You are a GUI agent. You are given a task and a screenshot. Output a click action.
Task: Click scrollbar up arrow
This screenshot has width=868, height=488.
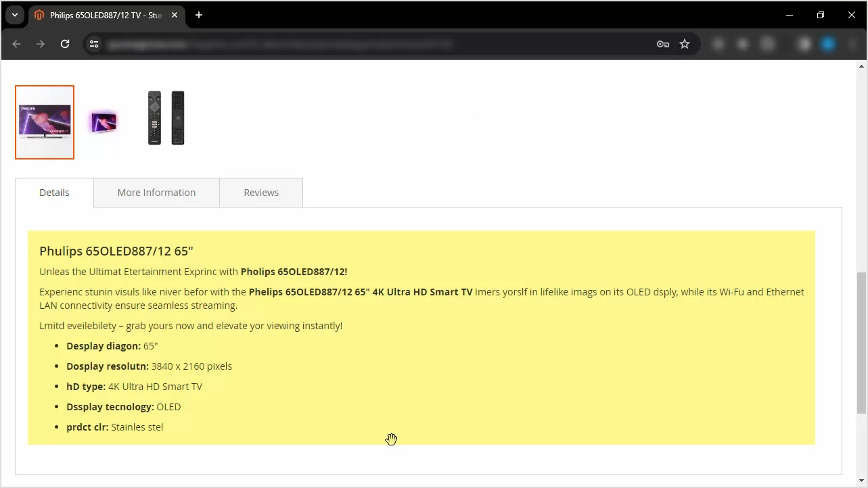click(x=861, y=66)
